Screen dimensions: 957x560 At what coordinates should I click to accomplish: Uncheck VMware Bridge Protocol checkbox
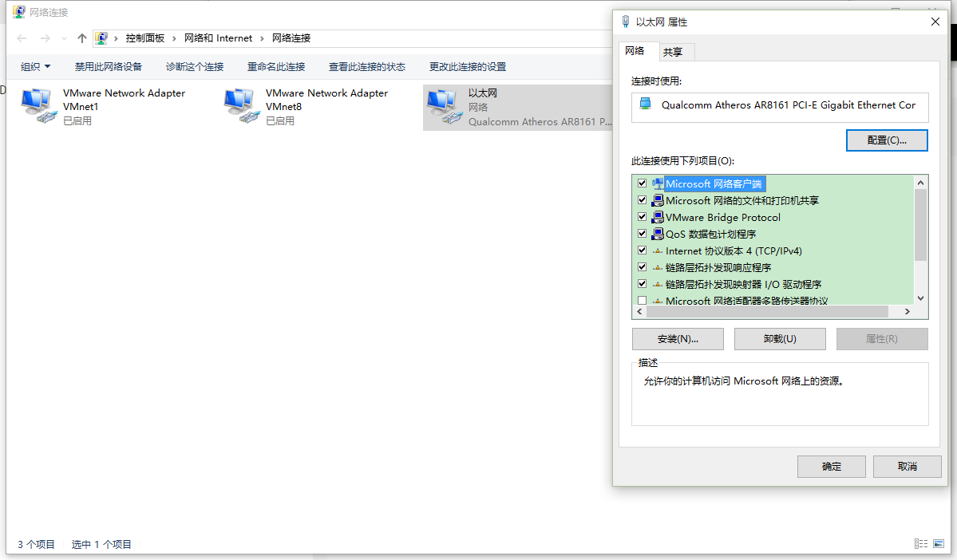(x=642, y=216)
